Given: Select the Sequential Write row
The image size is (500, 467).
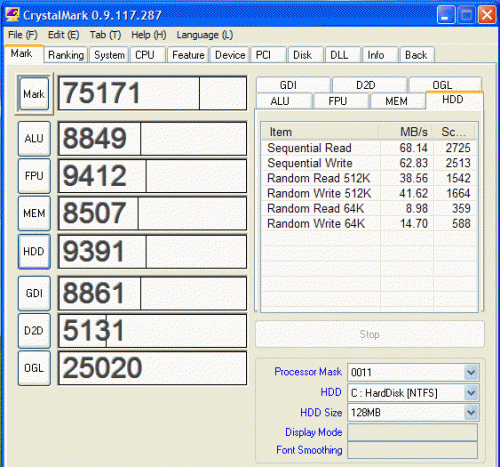Looking at the screenshot, I should pyautogui.click(x=369, y=163).
